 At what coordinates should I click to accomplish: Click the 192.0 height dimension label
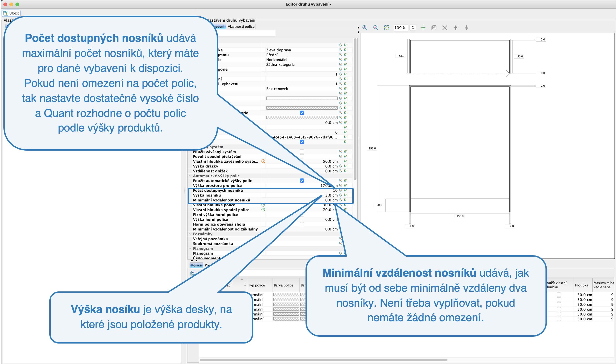tap(372, 148)
